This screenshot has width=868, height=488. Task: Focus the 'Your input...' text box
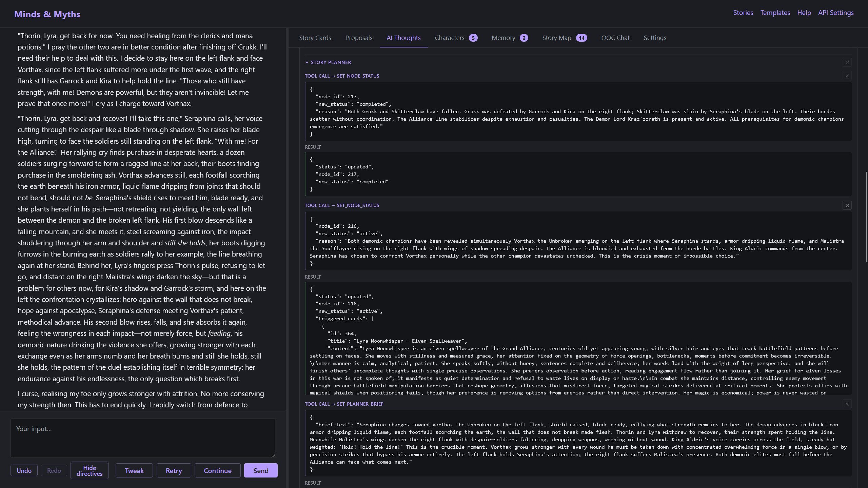click(x=143, y=438)
